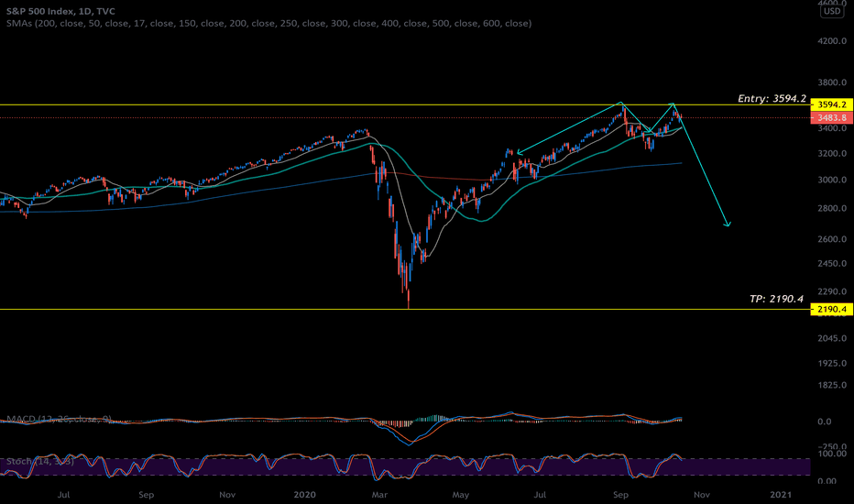854x504 pixels.
Task: Select the S&P 500 Index, 1D, TVC title
Action: [x=60, y=11]
